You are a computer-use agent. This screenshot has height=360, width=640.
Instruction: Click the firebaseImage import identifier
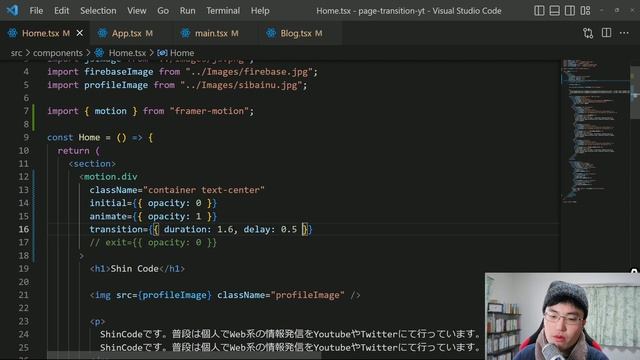tap(119, 72)
